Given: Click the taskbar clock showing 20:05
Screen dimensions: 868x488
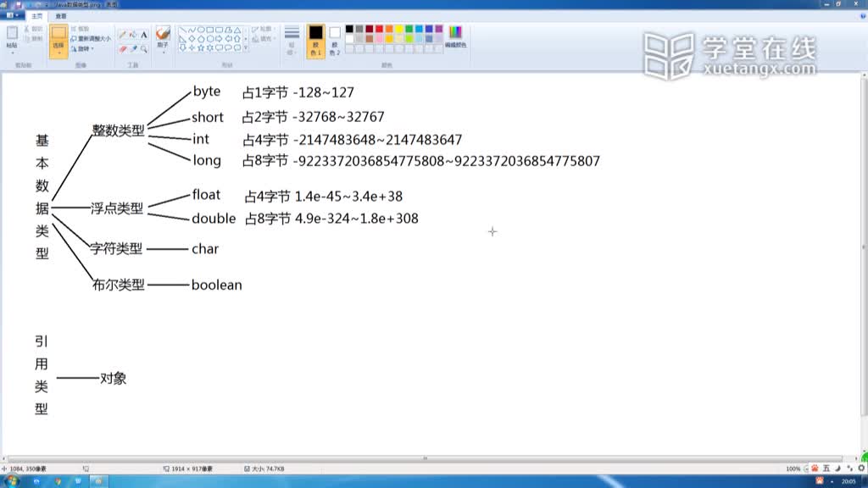Looking at the screenshot, I should [848, 481].
